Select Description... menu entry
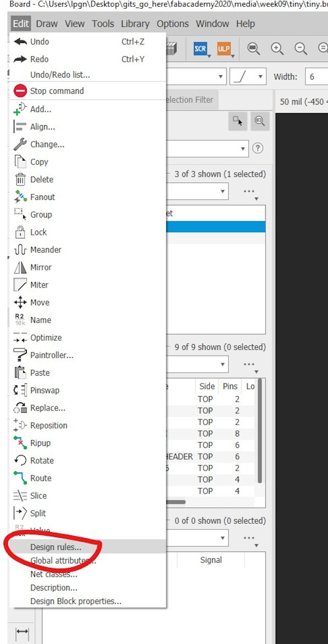328x644 pixels. tap(88, 587)
